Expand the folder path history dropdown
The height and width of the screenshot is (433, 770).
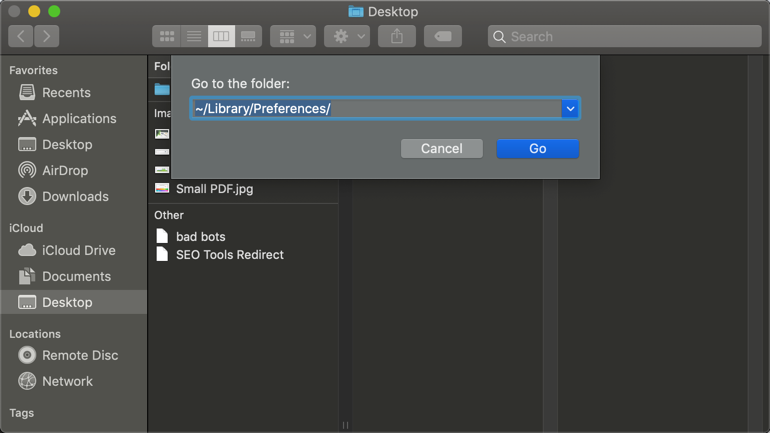pos(570,108)
